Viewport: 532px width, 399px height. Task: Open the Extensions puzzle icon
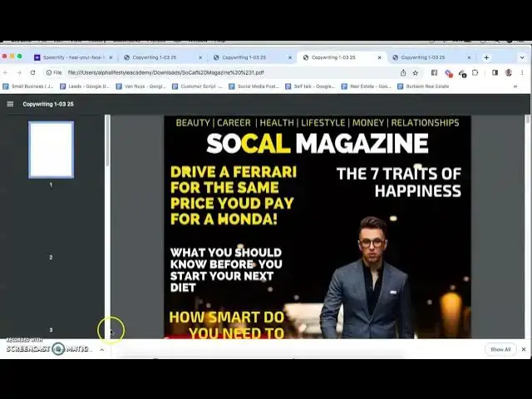click(x=475, y=72)
